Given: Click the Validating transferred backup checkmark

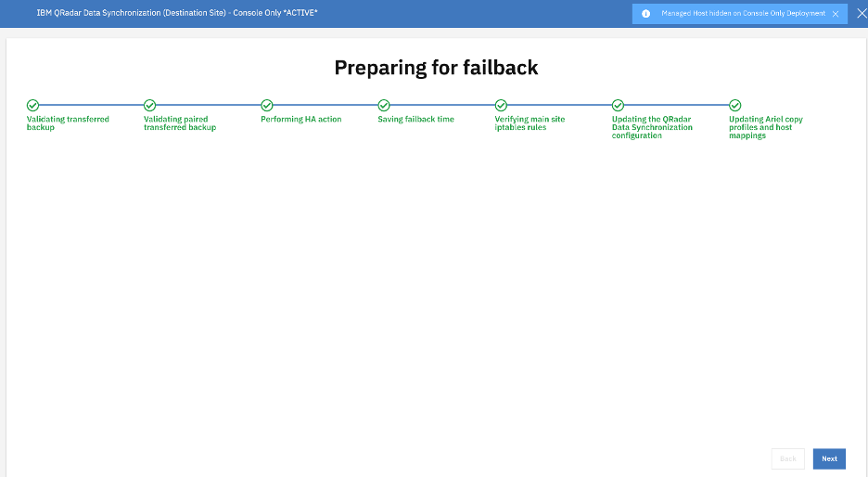Looking at the screenshot, I should click(x=32, y=105).
